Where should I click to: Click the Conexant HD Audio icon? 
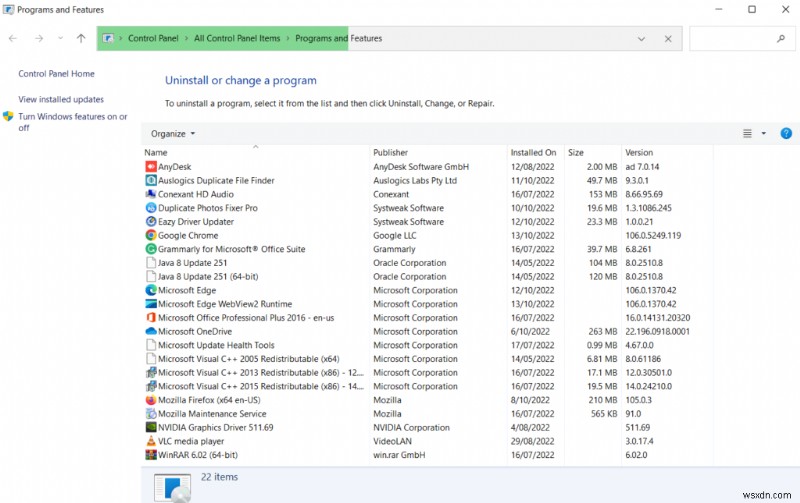click(151, 194)
